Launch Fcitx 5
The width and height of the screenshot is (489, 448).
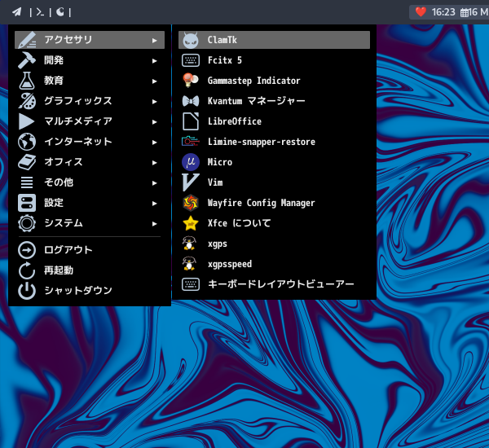tap(274, 60)
